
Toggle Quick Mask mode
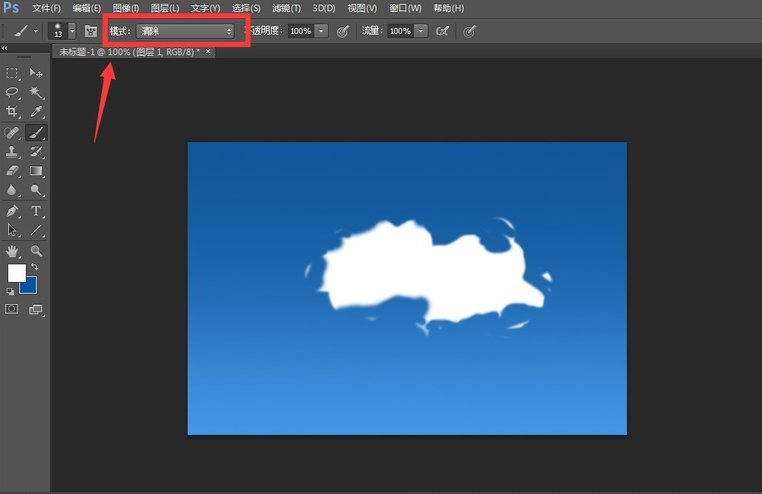(13, 310)
